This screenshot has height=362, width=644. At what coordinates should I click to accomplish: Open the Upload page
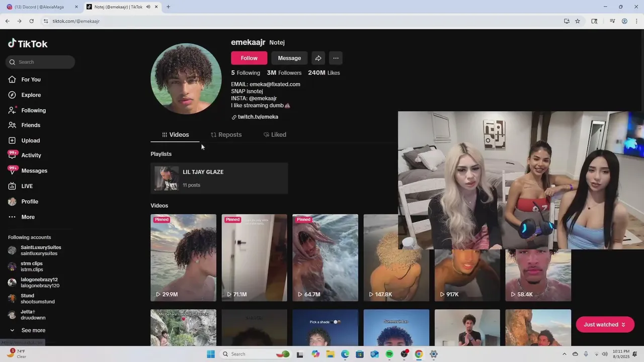tap(30, 140)
